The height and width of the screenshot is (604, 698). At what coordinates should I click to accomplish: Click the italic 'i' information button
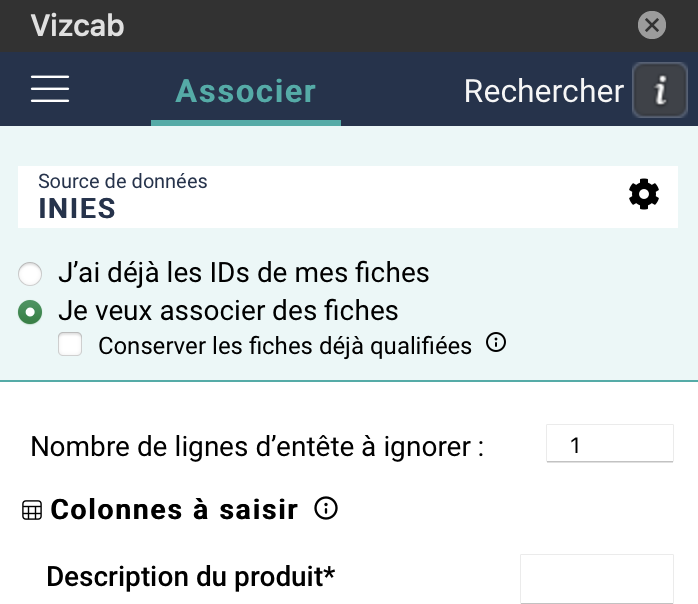tap(660, 91)
